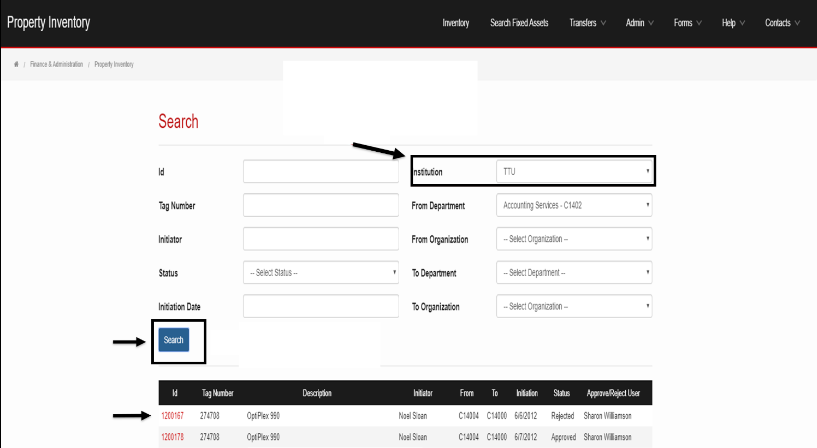
Task: Expand the Admin menu
Action: tap(639, 23)
